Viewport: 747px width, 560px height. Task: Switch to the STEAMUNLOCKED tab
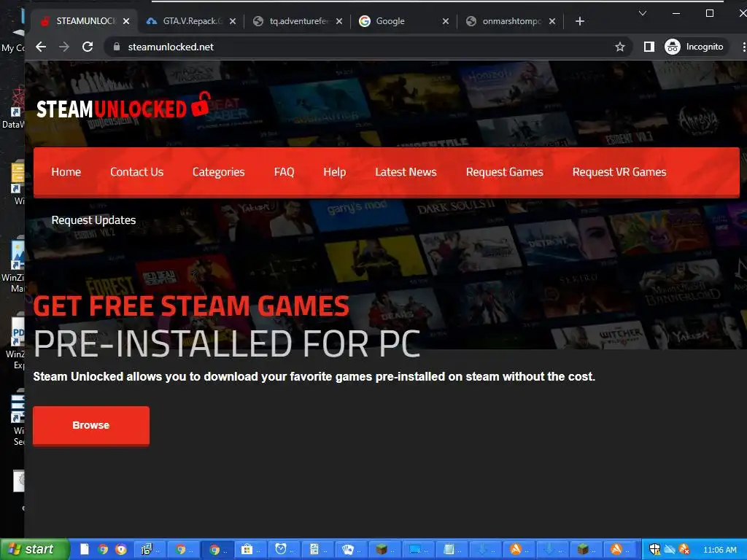tap(86, 21)
